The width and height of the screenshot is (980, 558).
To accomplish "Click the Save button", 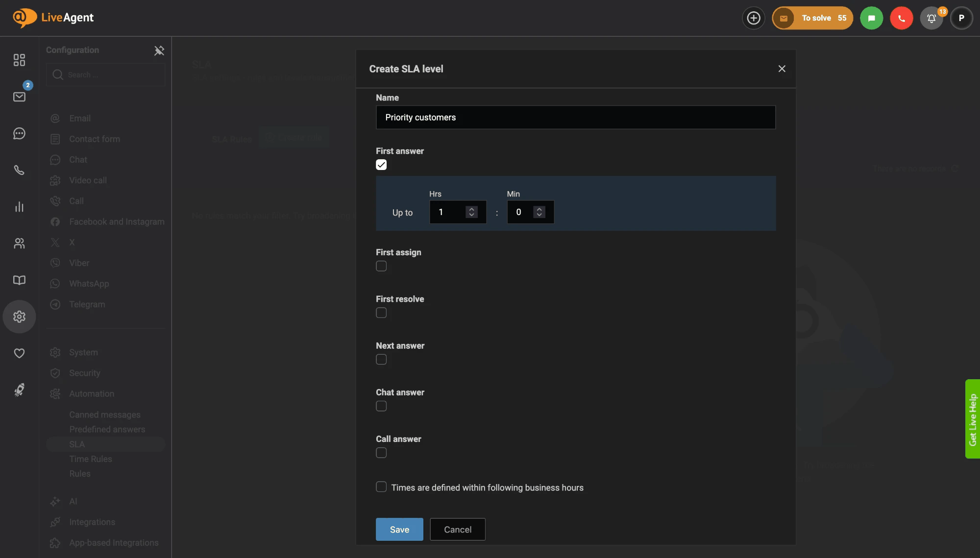I will pos(399,530).
